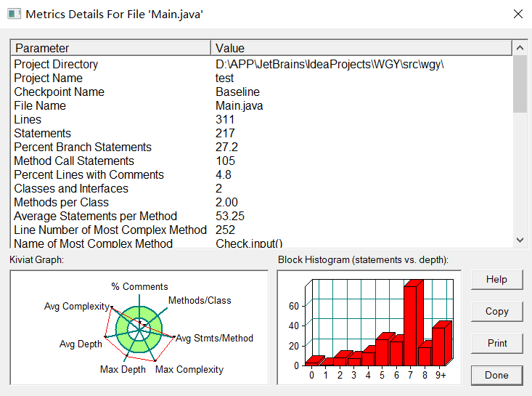Viewport: 532px width, 396px height.
Task: Close dialog with the Done button
Action: tap(496, 375)
